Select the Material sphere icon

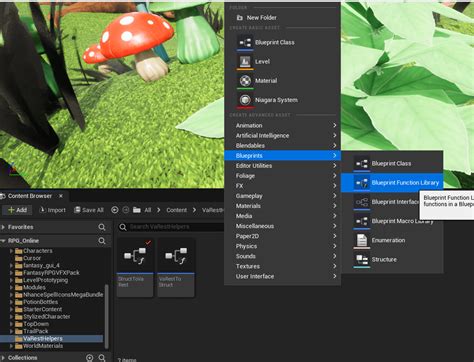click(x=245, y=81)
